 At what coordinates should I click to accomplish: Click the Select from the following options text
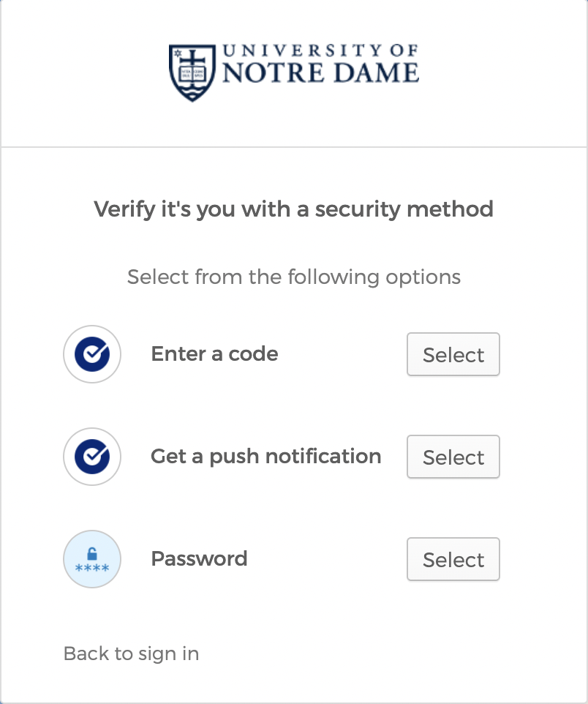293,277
